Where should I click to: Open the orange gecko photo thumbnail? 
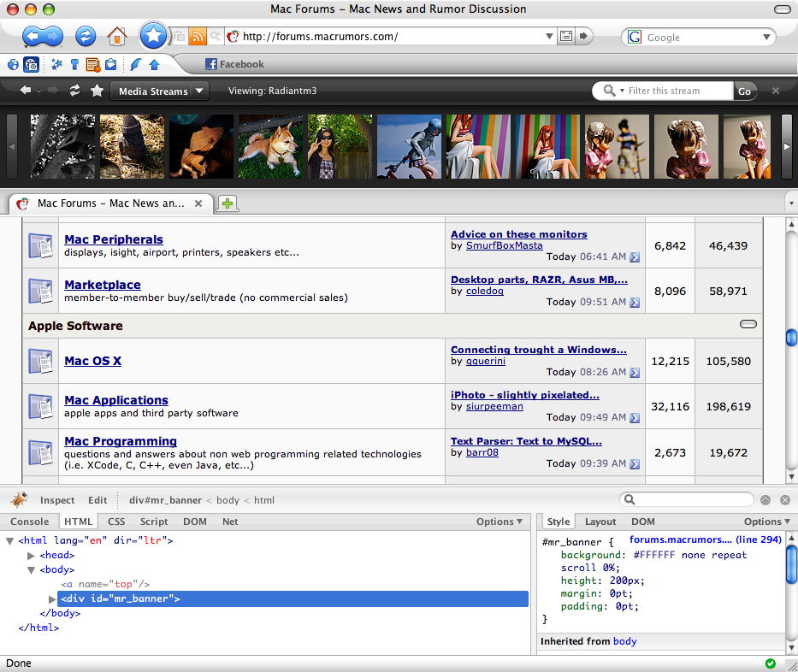[201, 146]
